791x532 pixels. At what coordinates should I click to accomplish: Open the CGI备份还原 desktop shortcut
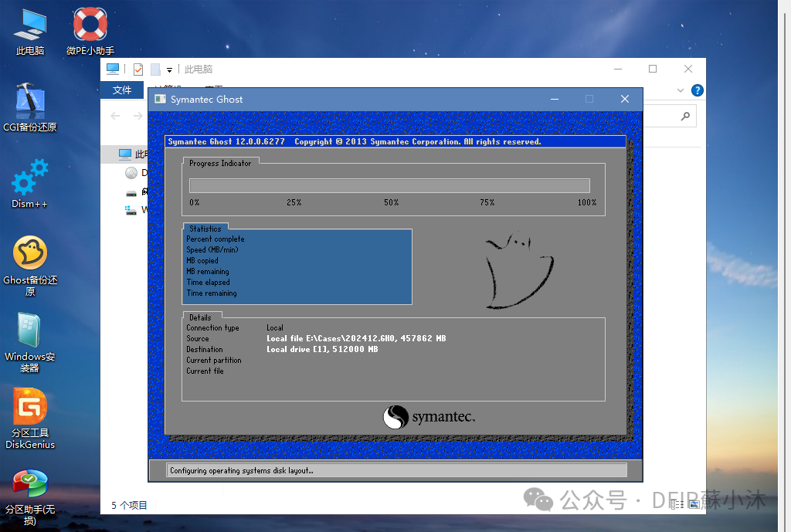[30, 107]
